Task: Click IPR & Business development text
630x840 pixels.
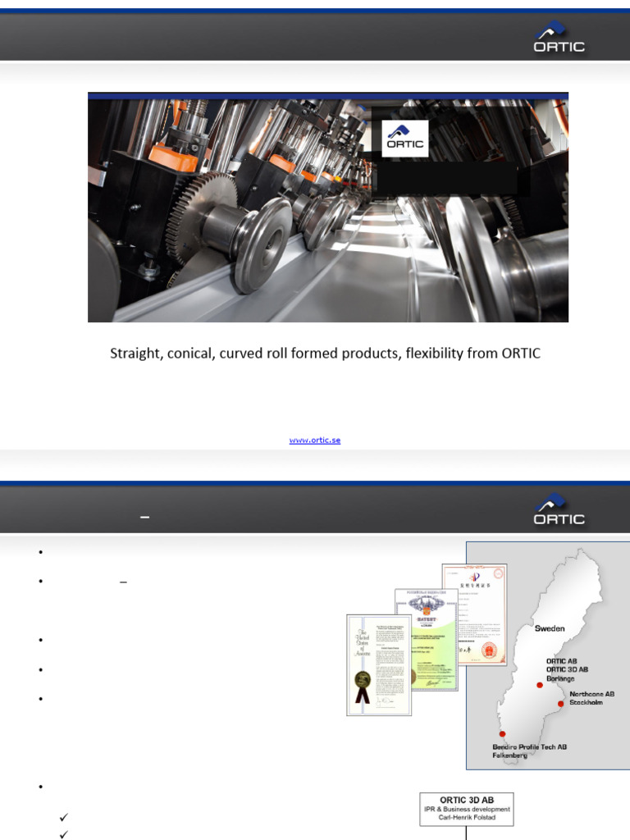Action: pos(467,809)
